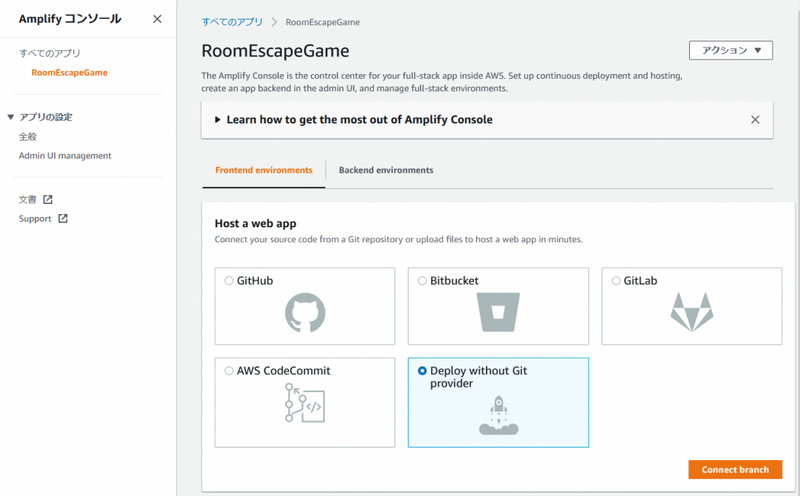Click the AWS CodeCommit branch icon
The image size is (800, 496).
tap(305, 403)
